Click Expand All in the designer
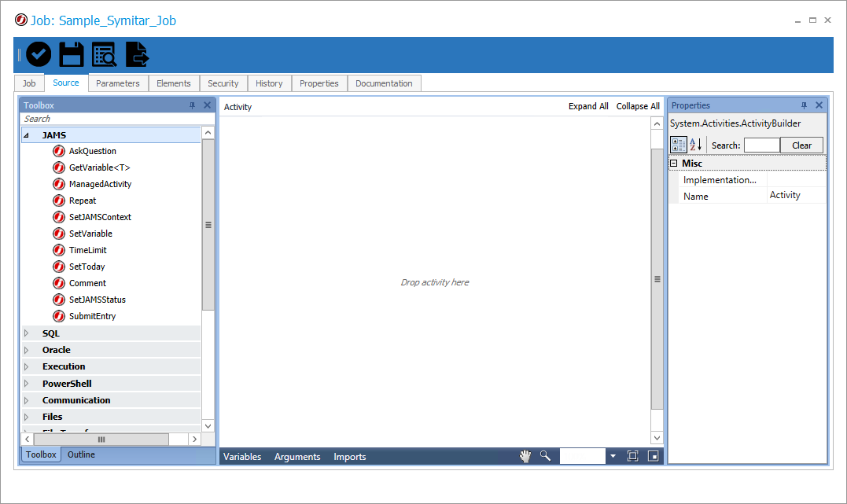Screen dimensions: 847x504 click(587, 106)
